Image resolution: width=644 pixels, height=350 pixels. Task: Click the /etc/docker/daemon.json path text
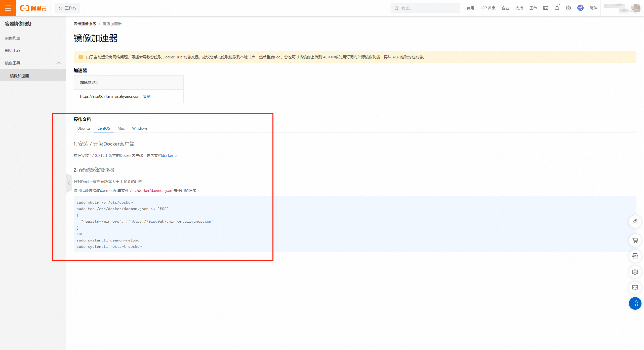click(151, 190)
